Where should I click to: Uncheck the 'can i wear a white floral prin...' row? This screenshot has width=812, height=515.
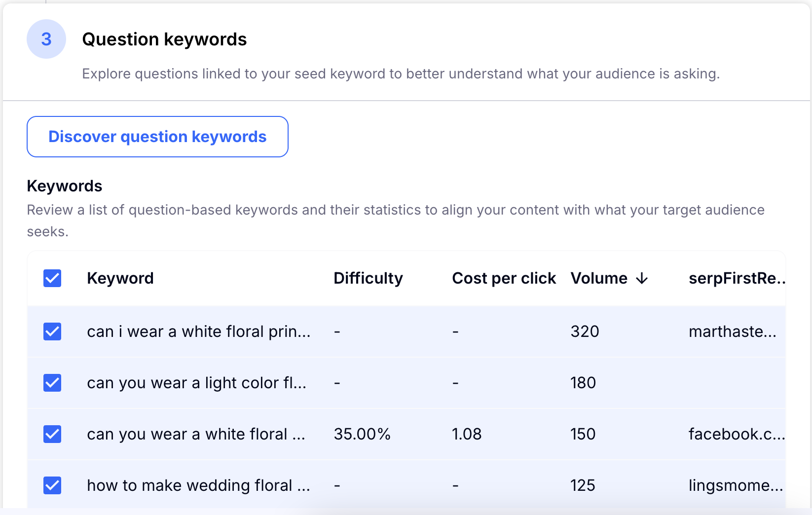[x=52, y=331]
